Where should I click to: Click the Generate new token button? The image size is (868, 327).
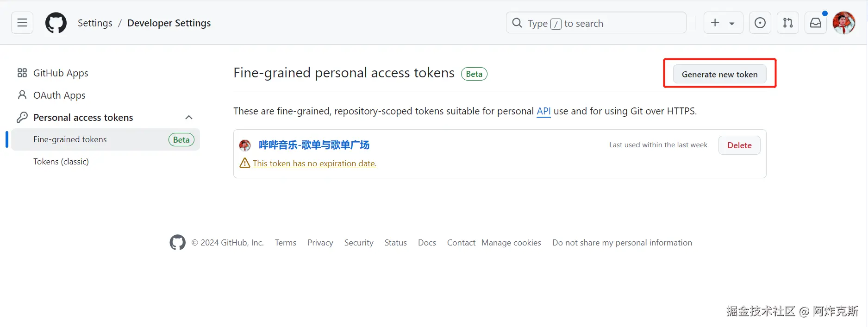(719, 74)
